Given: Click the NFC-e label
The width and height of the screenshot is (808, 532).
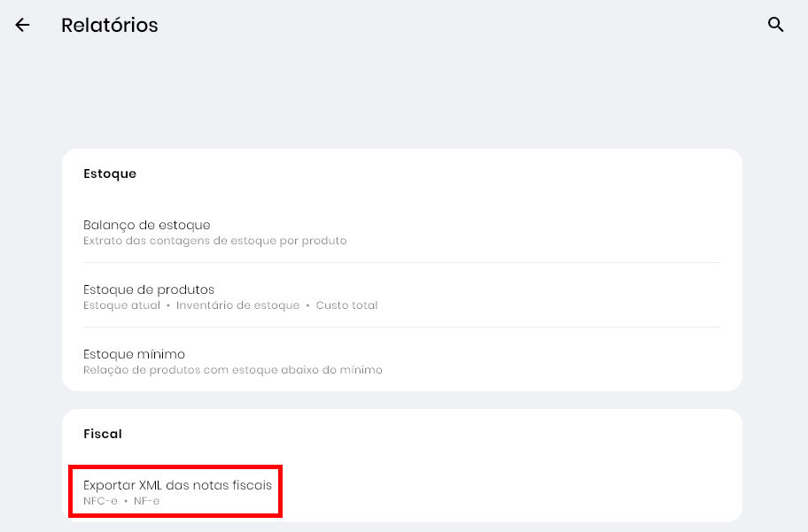Looking at the screenshot, I should [x=100, y=501].
